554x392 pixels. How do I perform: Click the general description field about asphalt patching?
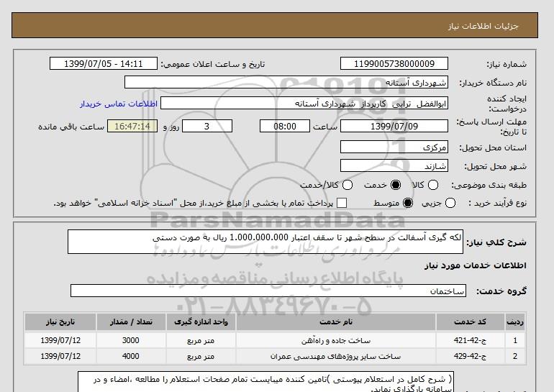(265, 242)
